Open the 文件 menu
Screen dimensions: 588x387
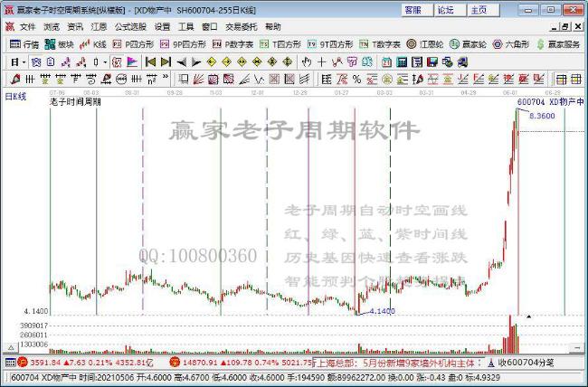(27, 27)
